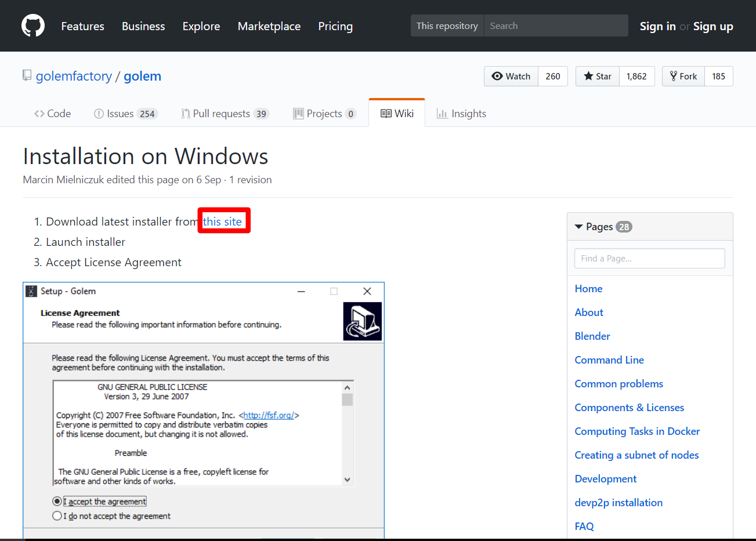Click the Projects board icon
The height and width of the screenshot is (541, 756).
click(x=298, y=114)
